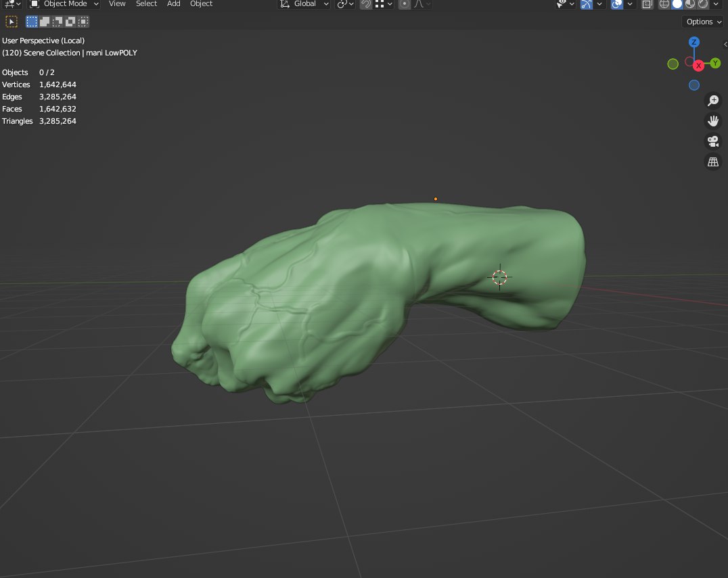Open the Select menu
Screen dimensions: 728x578
(146, 3)
